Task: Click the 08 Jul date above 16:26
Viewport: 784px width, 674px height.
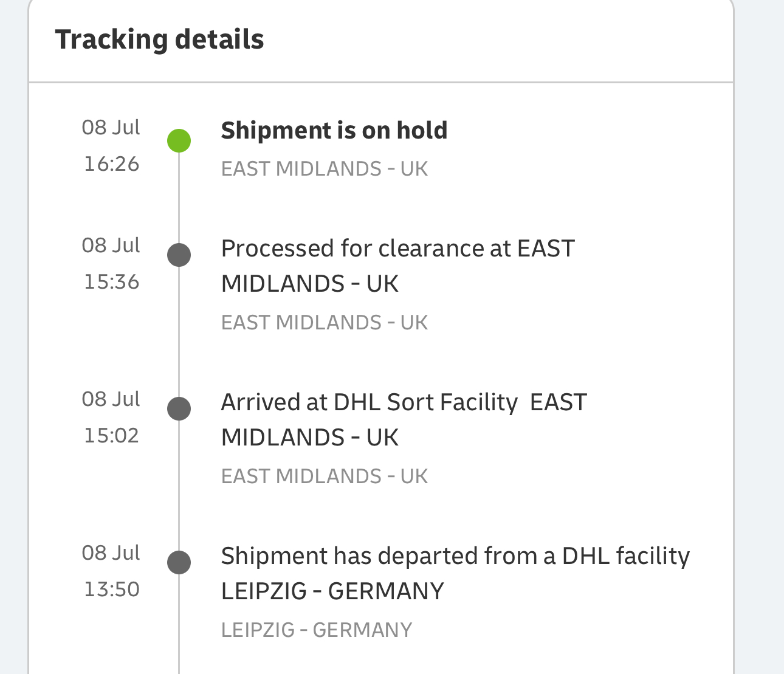Action: pos(111,127)
